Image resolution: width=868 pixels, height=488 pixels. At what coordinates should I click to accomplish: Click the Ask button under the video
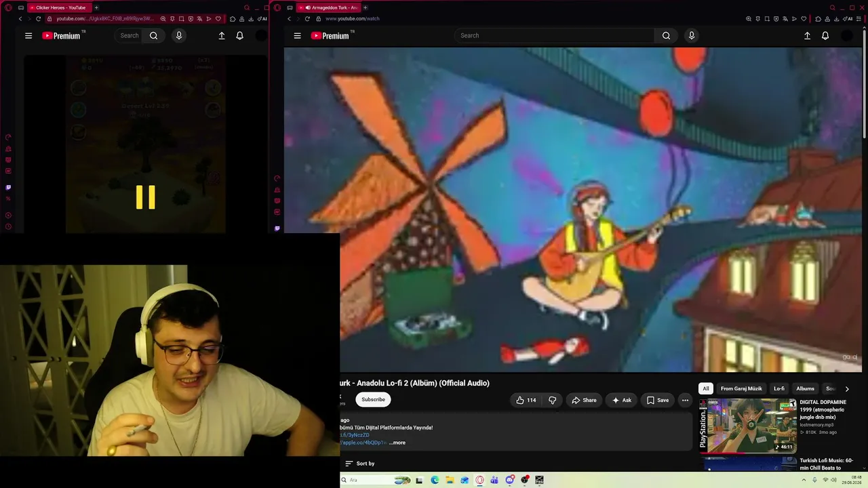tap(621, 401)
